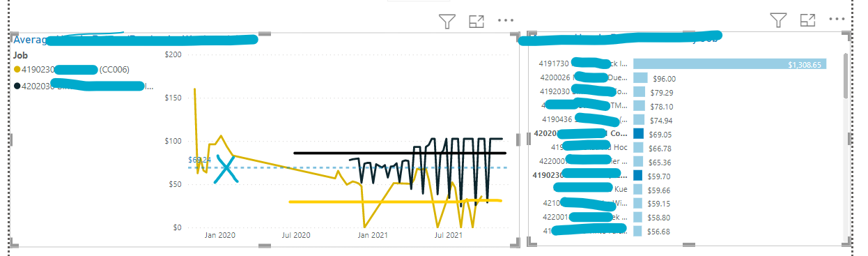Click the Jul 2020 axis label
This screenshot has height=256, width=868.
pos(295,235)
